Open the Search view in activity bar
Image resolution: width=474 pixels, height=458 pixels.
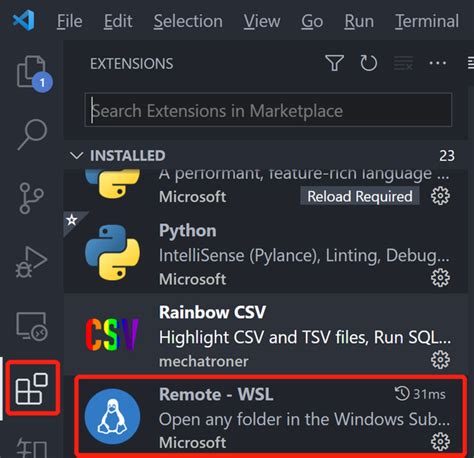(x=32, y=134)
